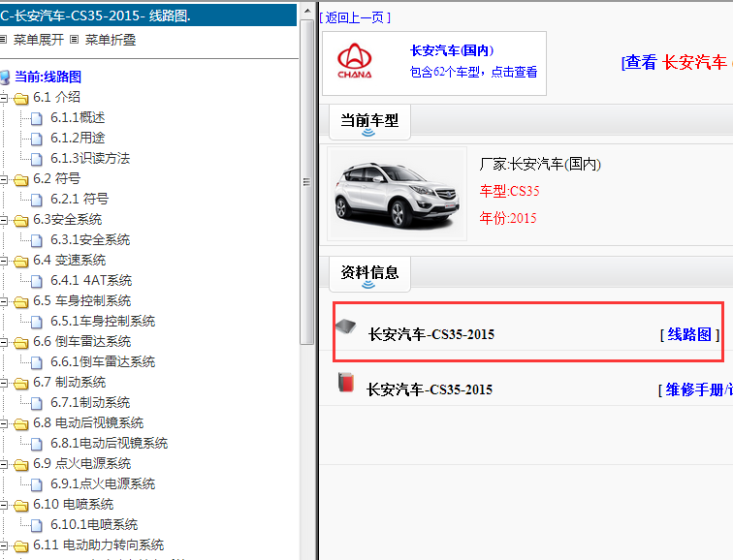Viewport: 733px width, 560px height.
Task: Click the 6.8 电动后视镜系统 folder icon
Action: tap(20, 423)
